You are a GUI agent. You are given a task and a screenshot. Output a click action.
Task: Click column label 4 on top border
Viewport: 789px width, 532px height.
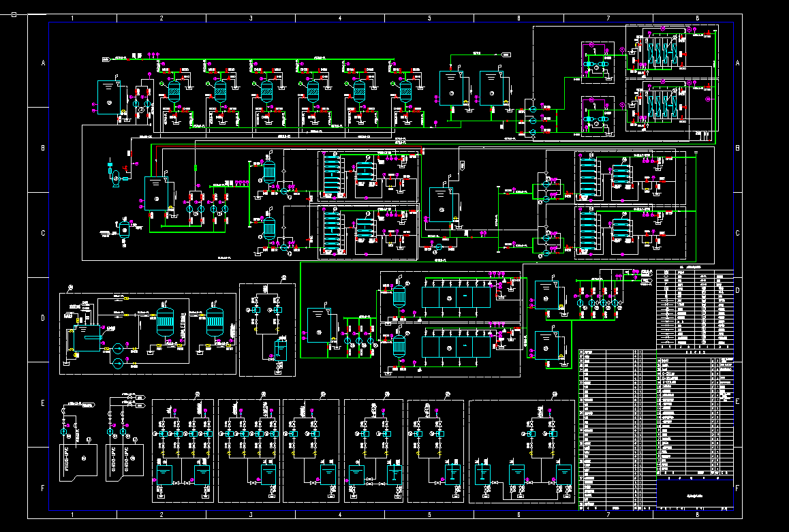pos(340,18)
